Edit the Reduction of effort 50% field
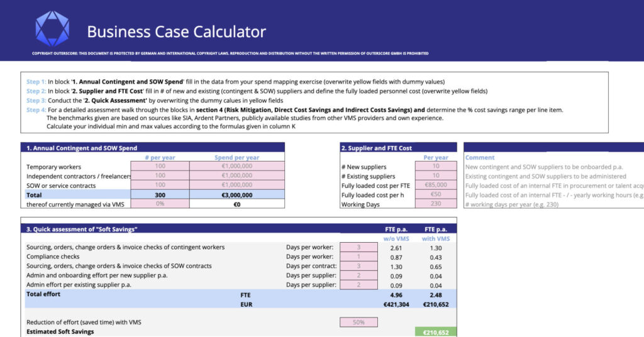Screen dimensions: 644x337 click(358, 322)
